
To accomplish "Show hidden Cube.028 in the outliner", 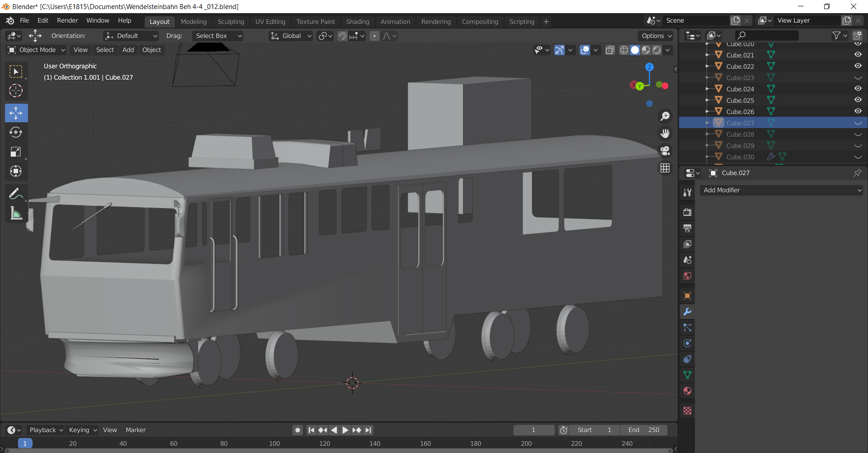I will 858,134.
